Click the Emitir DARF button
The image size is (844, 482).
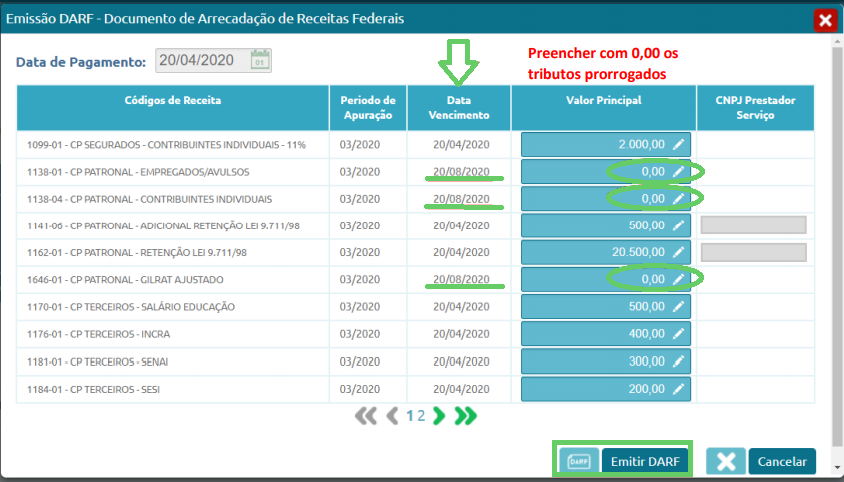pyautogui.click(x=645, y=462)
